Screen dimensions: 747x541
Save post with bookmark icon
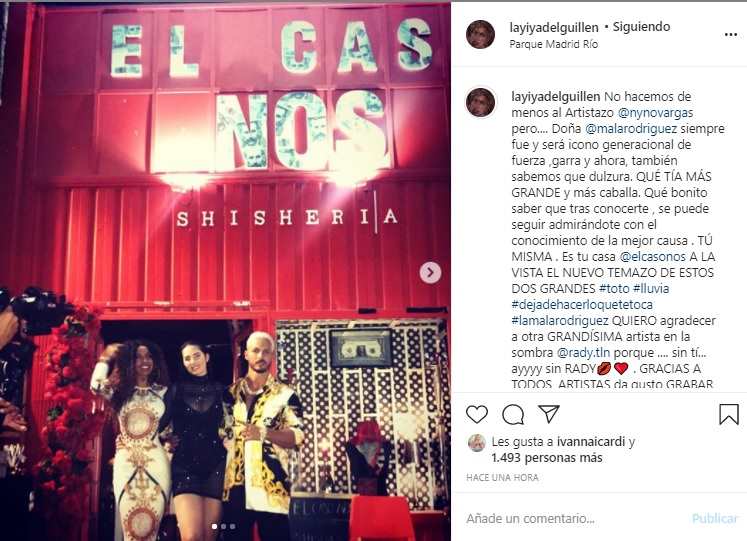pyautogui.click(x=729, y=414)
